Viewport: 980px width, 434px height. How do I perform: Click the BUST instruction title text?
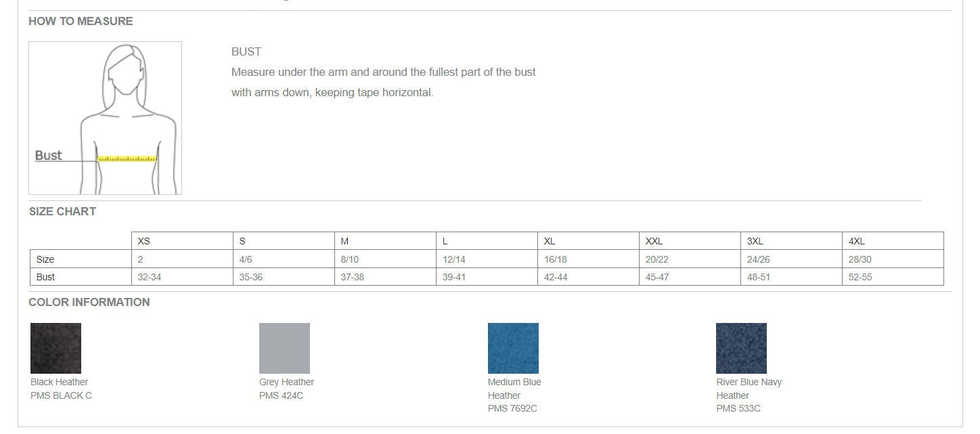(x=246, y=51)
